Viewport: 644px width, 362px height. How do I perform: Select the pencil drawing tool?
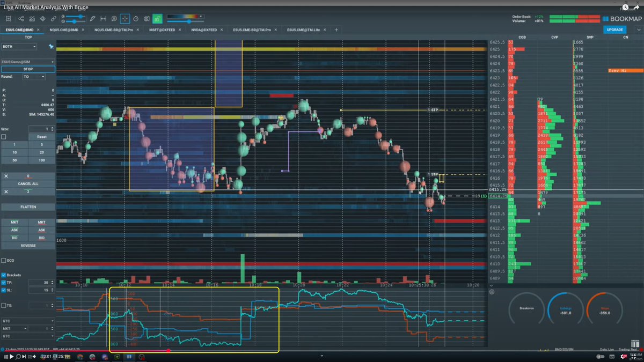click(x=92, y=19)
